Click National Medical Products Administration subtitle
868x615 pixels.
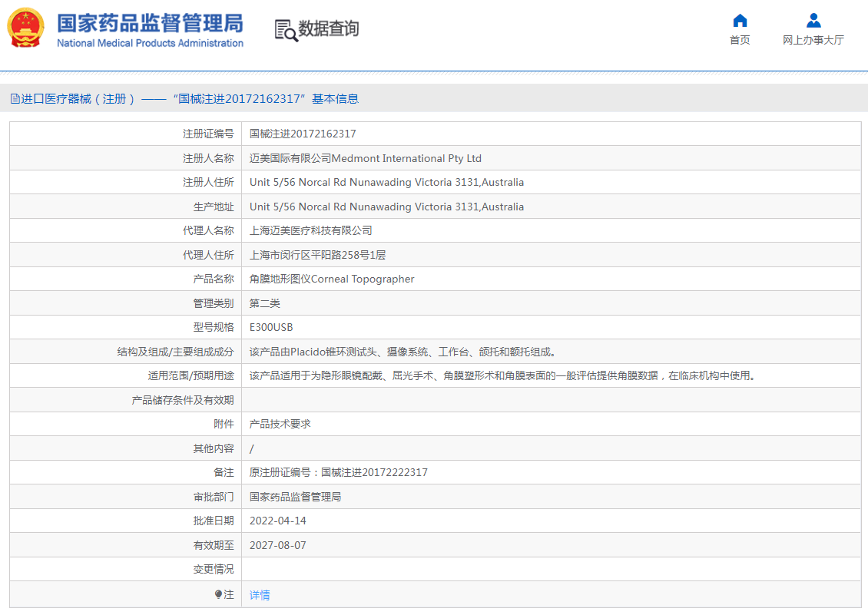(150, 43)
